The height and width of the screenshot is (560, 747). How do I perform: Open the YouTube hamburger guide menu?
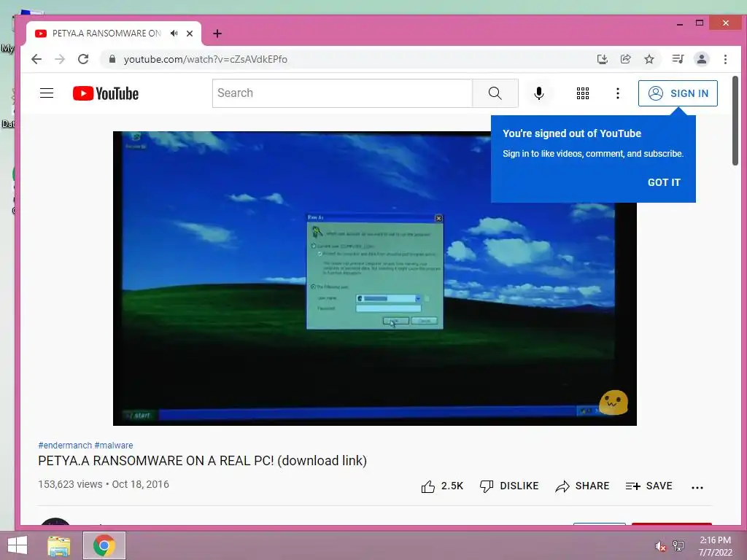point(47,93)
